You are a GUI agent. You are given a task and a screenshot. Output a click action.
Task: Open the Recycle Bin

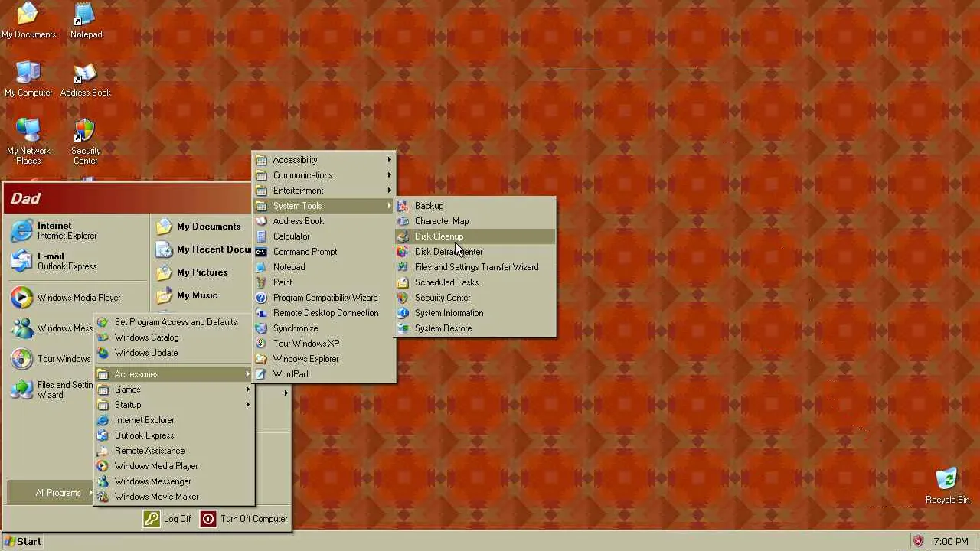point(947,486)
